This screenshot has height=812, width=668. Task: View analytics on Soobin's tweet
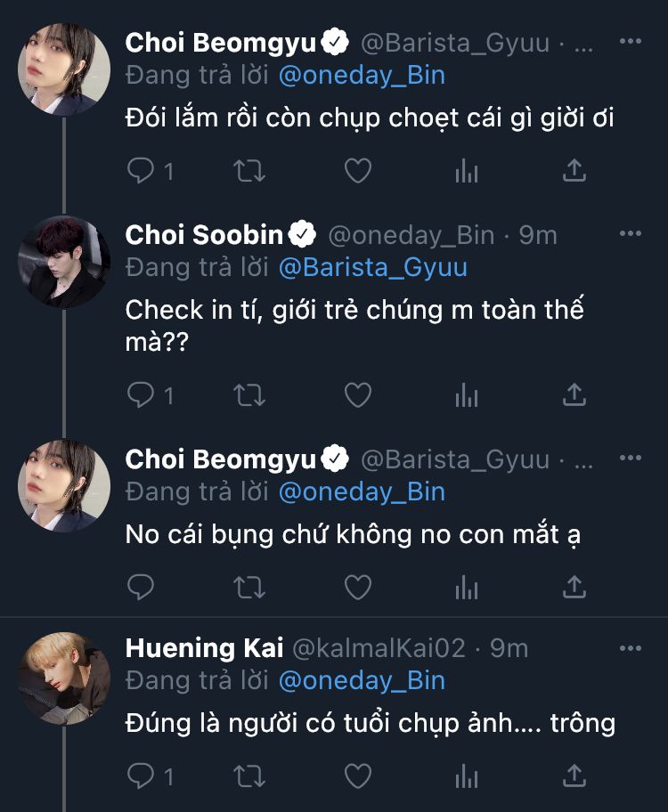tap(467, 394)
